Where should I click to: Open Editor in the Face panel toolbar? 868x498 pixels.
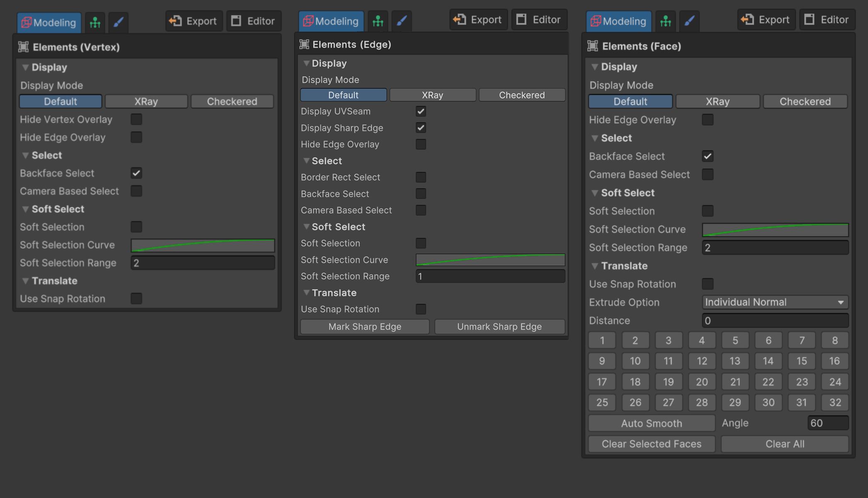(827, 20)
